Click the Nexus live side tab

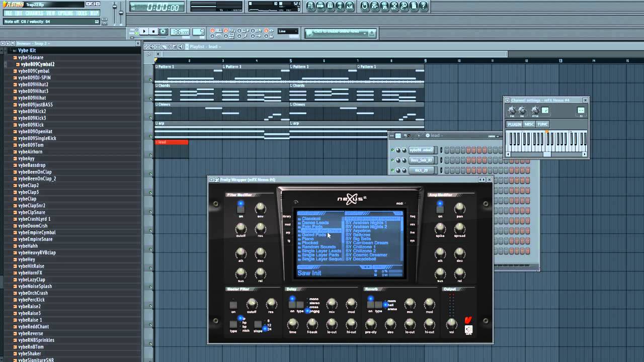tap(413, 232)
